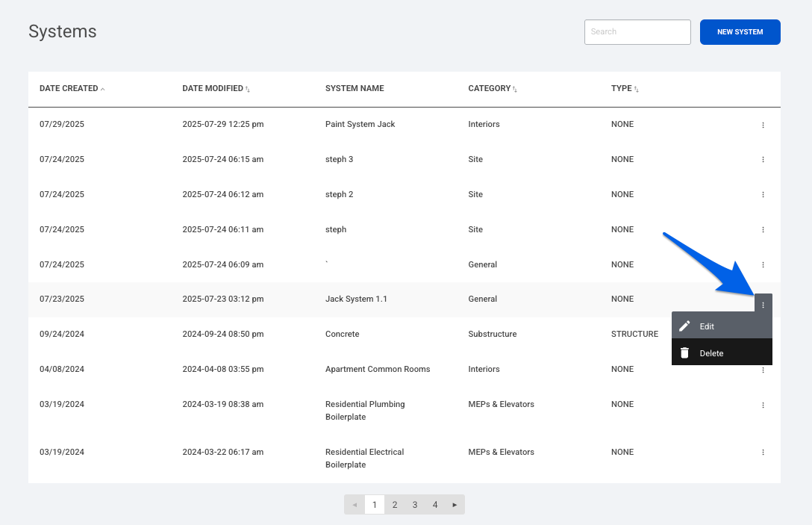Screen dimensions: 812x525
Task: Select current page 1 in pagination
Action: 375,504
